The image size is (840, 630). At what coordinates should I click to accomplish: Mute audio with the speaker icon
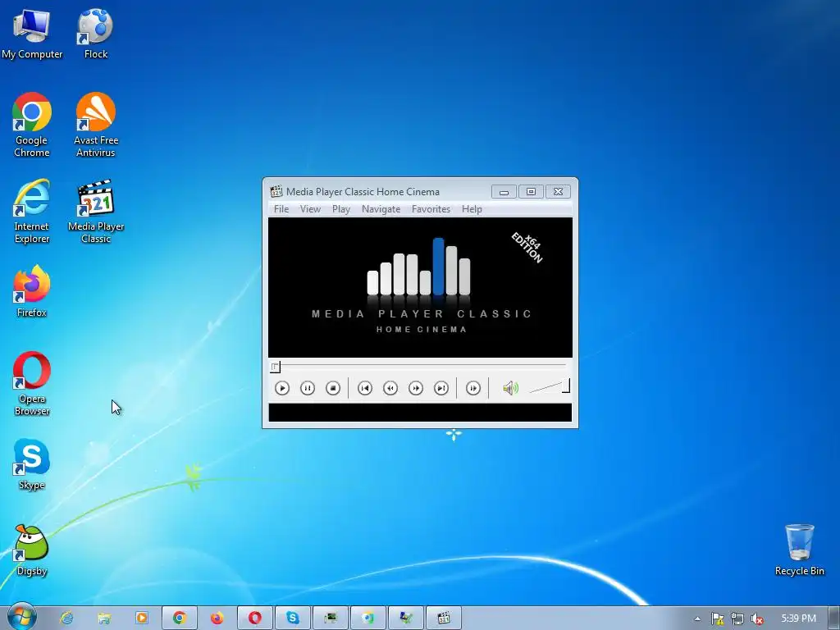click(510, 388)
